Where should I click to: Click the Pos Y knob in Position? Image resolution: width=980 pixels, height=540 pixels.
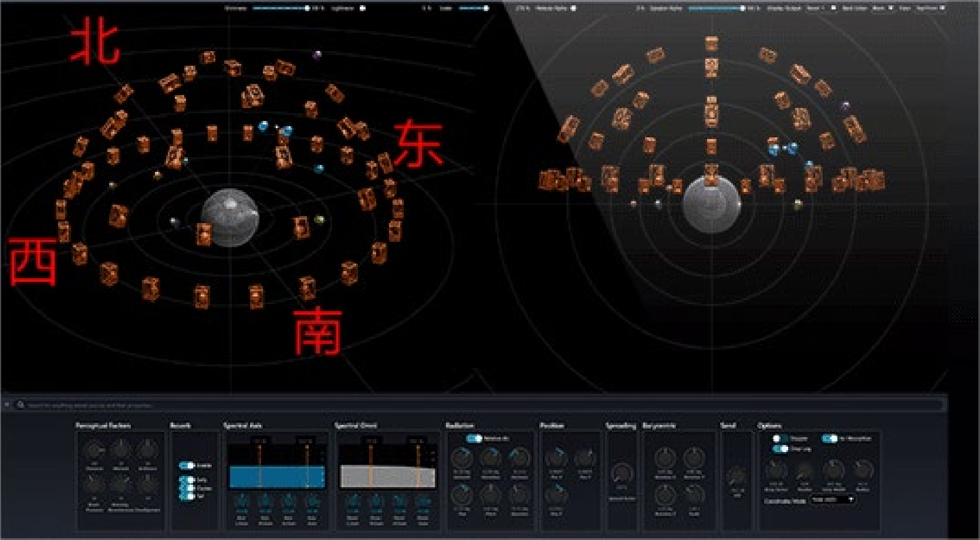click(584, 458)
